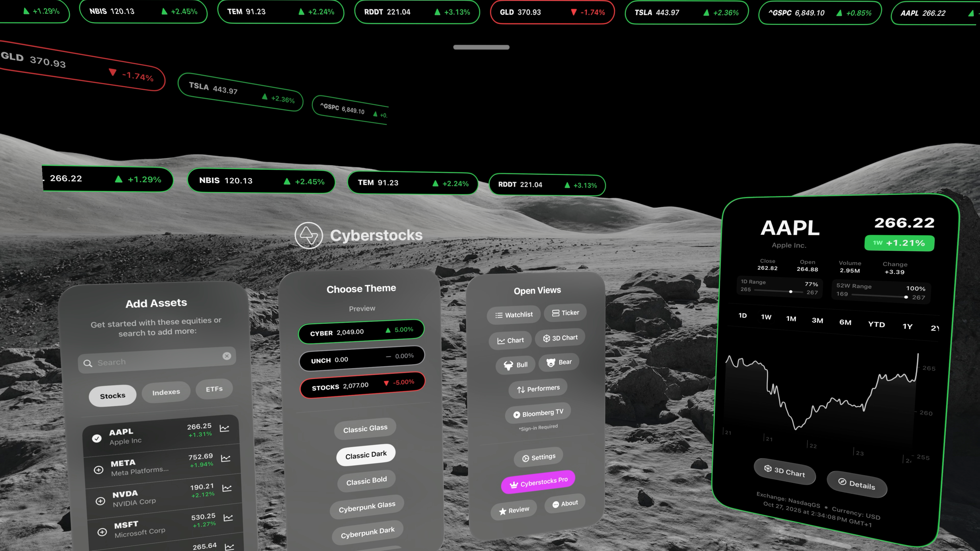Select the 6M range on AAPL chart

tap(845, 322)
